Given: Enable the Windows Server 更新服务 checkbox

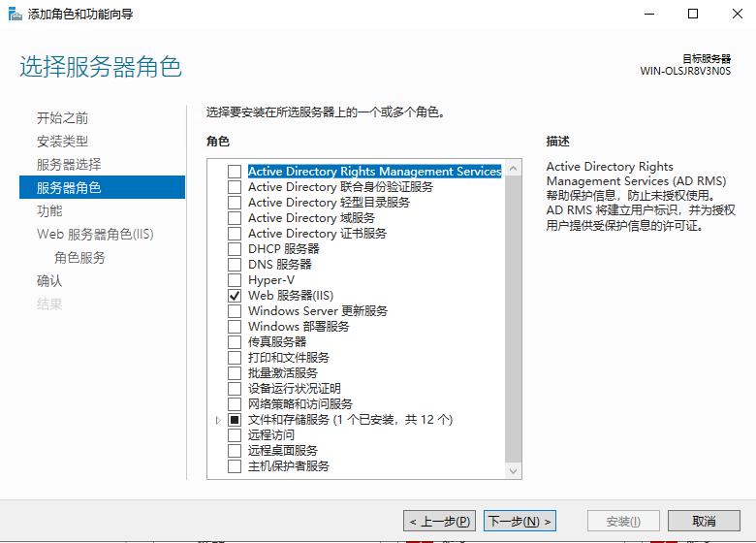Looking at the screenshot, I should (235, 311).
